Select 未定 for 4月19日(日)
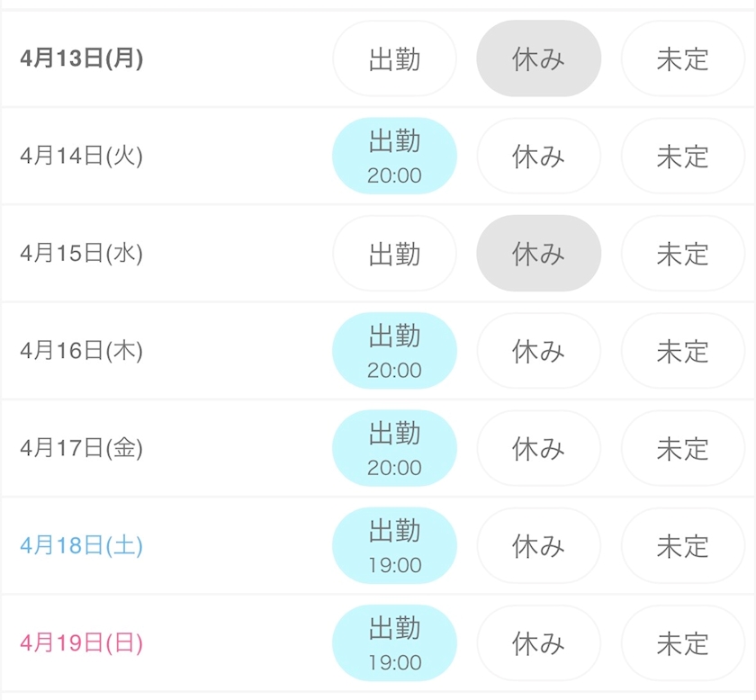Screen dimensions: 756x700 [x=682, y=642]
